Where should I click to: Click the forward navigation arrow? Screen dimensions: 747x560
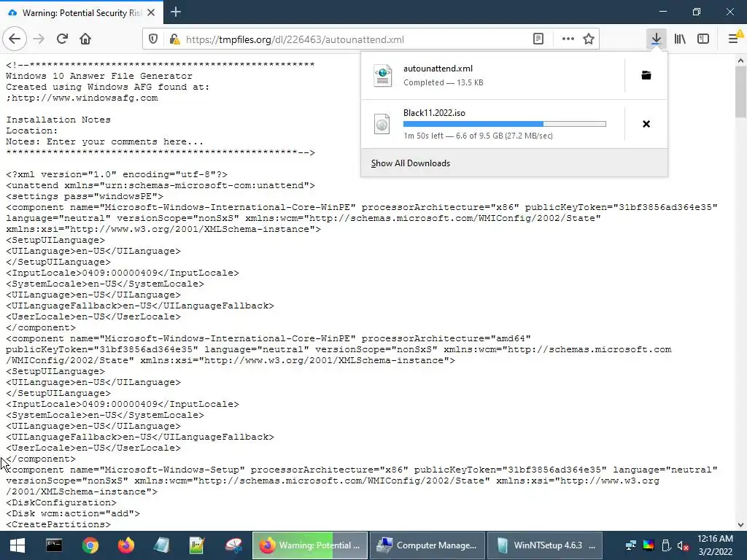pos(39,39)
